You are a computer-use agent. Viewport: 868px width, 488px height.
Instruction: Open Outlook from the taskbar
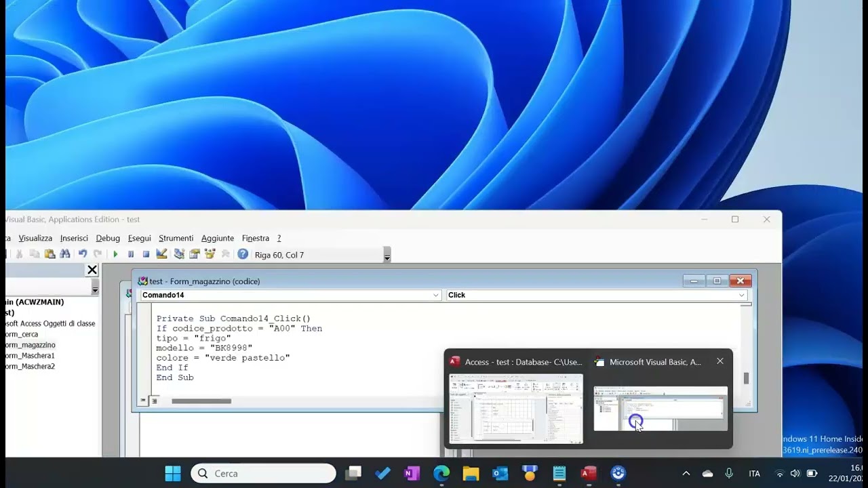[500, 473]
